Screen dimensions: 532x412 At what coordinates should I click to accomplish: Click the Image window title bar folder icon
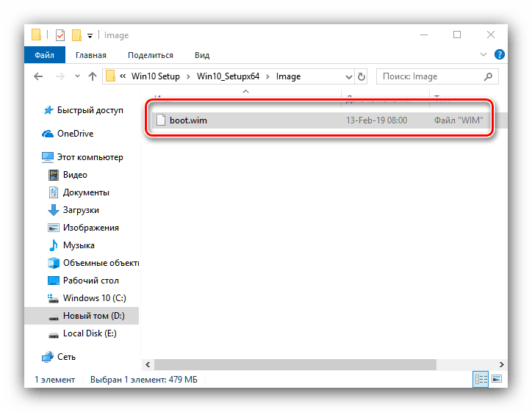(x=36, y=35)
